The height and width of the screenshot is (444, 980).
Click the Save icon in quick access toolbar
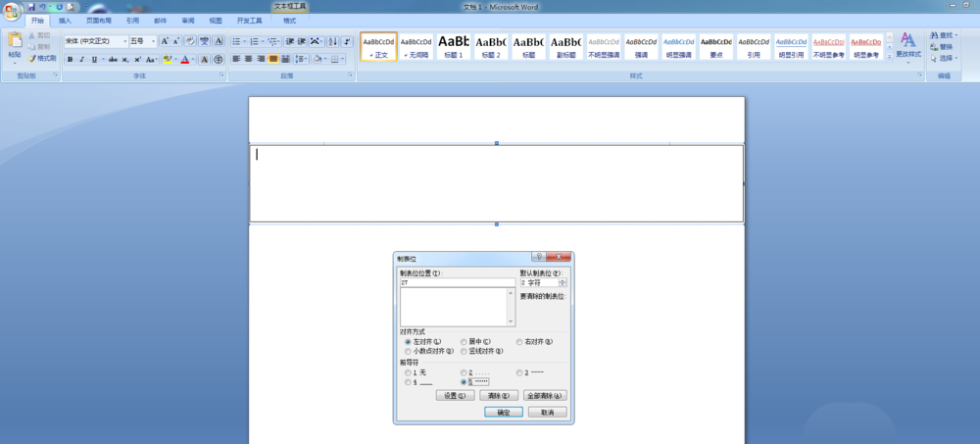point(32,7)
